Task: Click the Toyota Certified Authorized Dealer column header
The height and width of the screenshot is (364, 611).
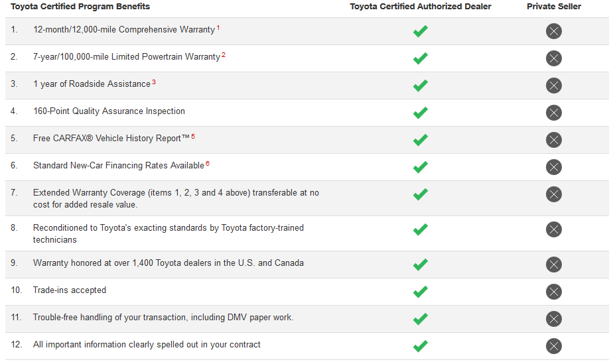Action: pos(421,7)
